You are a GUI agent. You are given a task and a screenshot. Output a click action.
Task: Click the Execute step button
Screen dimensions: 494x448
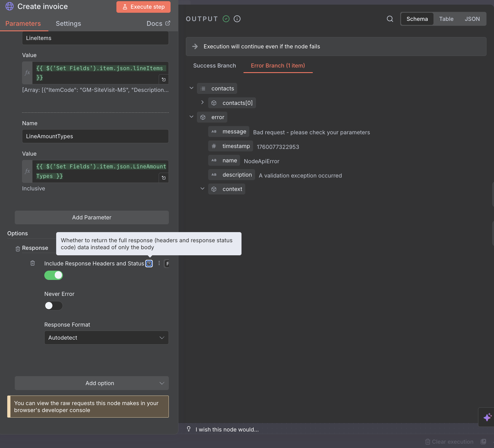(x=143, y=7)
